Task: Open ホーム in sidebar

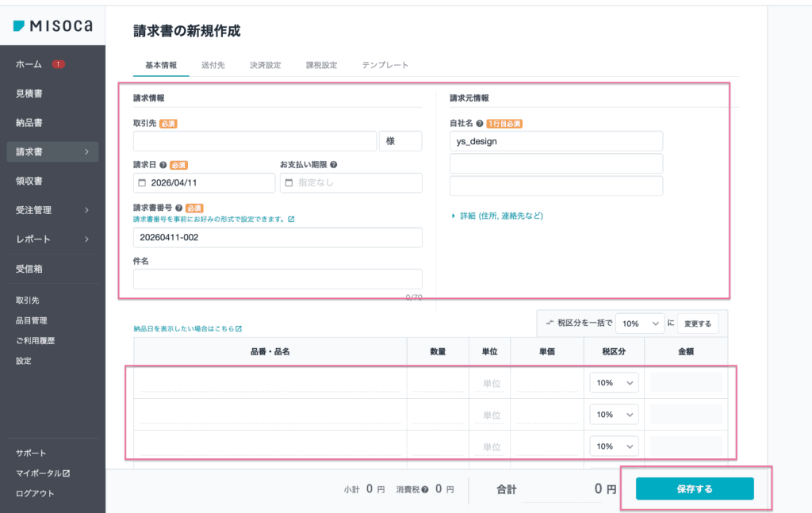Action: tap(29, 64)
